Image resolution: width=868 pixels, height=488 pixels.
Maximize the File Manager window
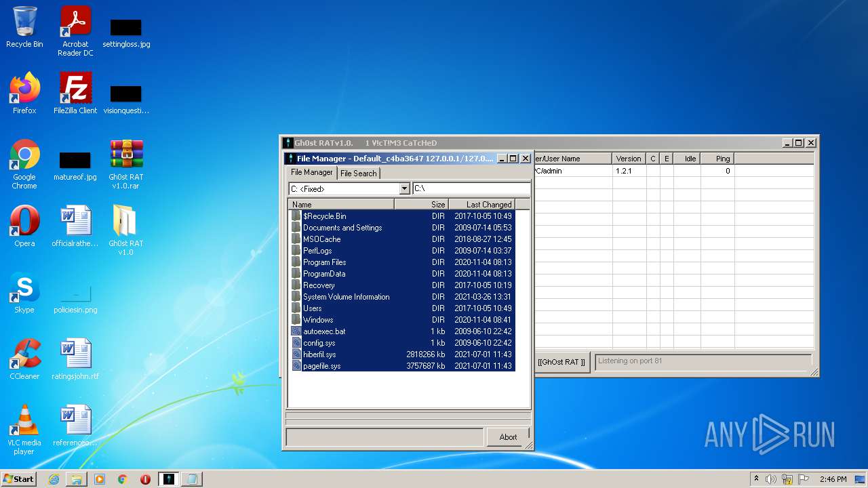pos(513,159)
